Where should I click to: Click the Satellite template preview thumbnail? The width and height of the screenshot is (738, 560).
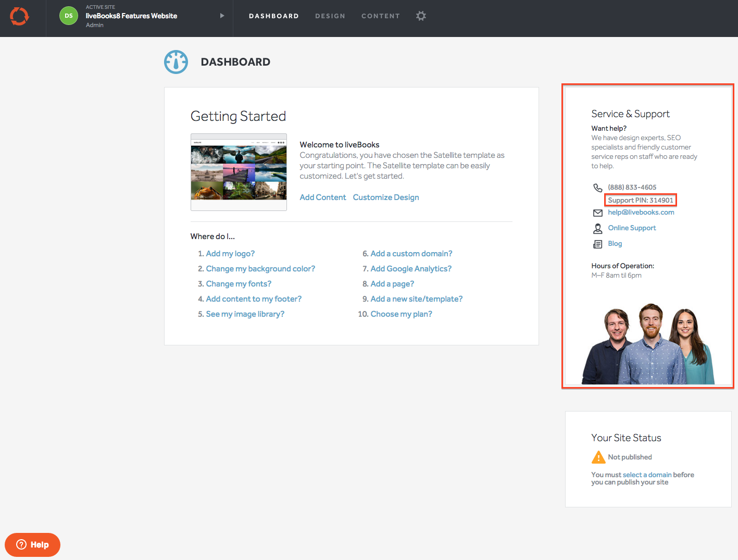click(239, 172)
